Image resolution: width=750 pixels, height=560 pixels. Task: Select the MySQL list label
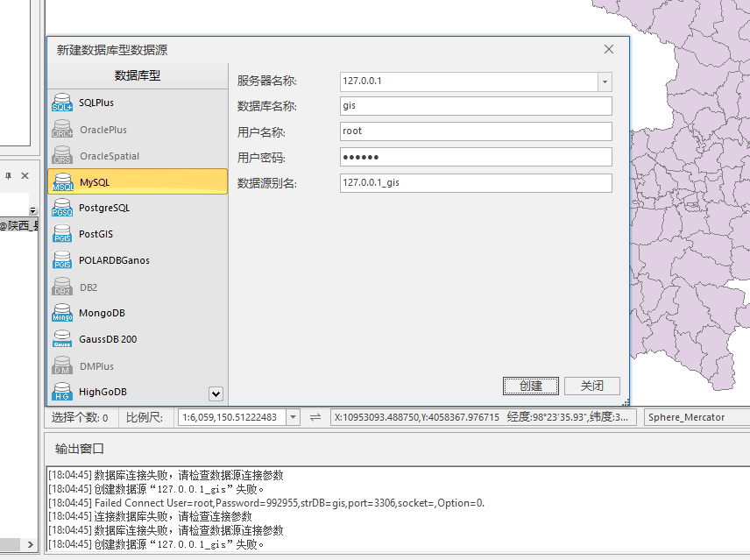pyautogui.click(x=95, y=182)
